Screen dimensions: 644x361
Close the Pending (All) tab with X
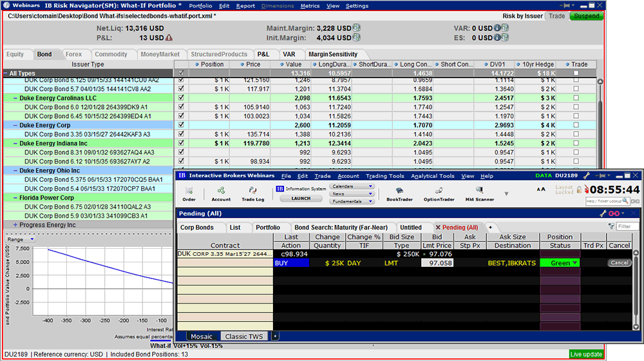(438, 228)
